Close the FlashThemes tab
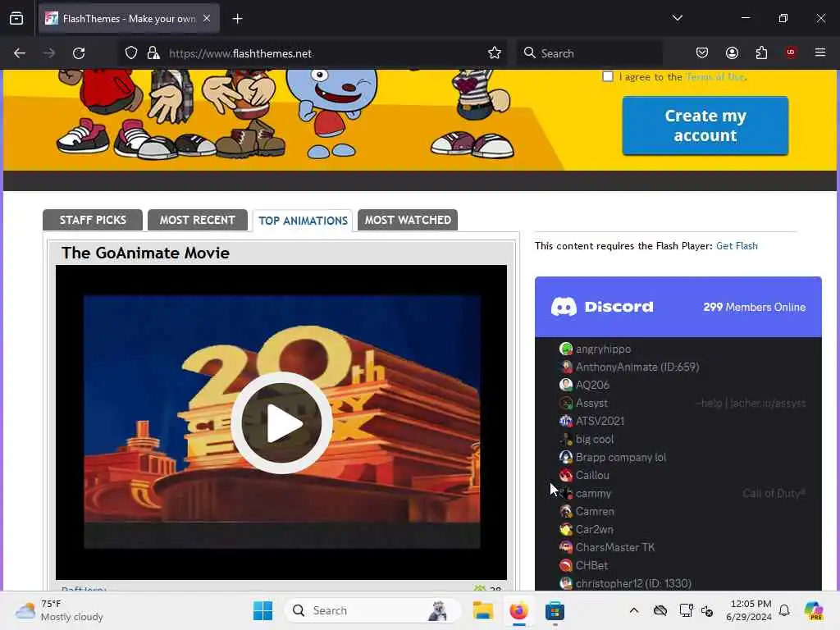 207,18
